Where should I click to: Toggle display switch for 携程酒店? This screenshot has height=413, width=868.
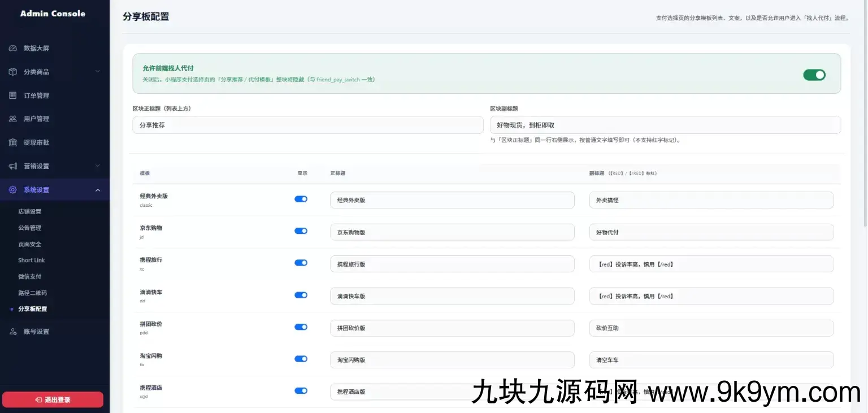tap(301, 390)
